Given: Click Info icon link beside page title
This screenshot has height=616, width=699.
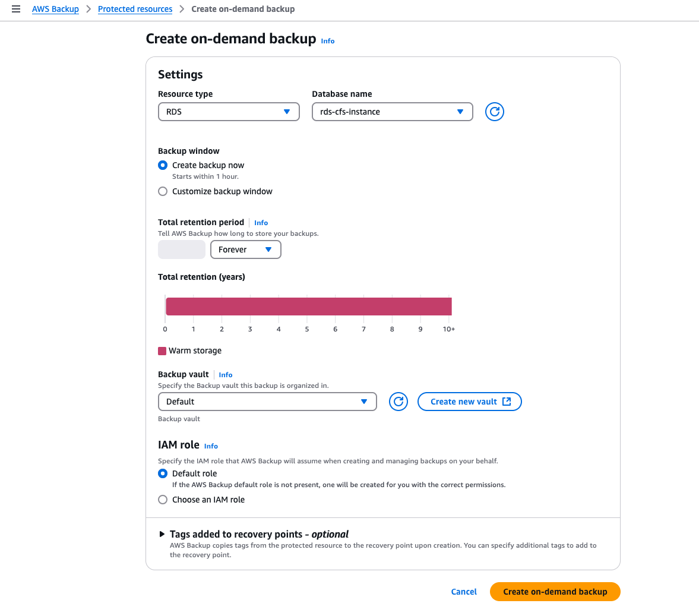Looking at the screenshot, I should (328, 41).
